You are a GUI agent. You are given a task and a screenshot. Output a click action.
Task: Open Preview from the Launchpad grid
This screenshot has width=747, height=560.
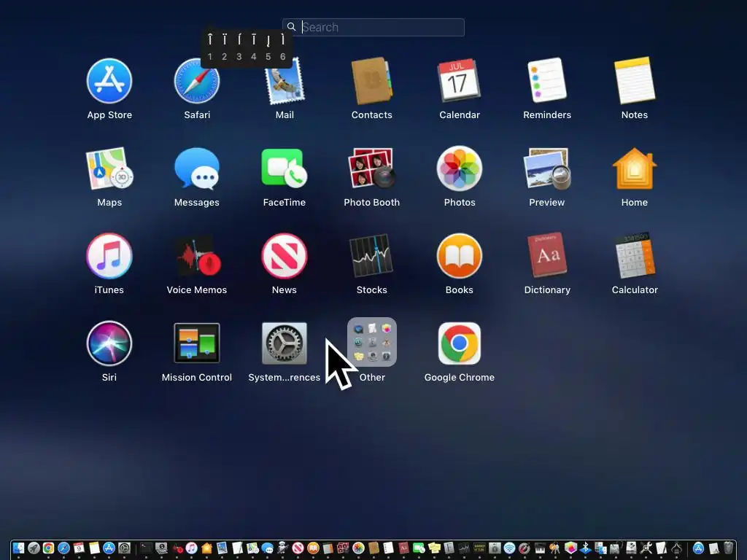click(547, 168)
